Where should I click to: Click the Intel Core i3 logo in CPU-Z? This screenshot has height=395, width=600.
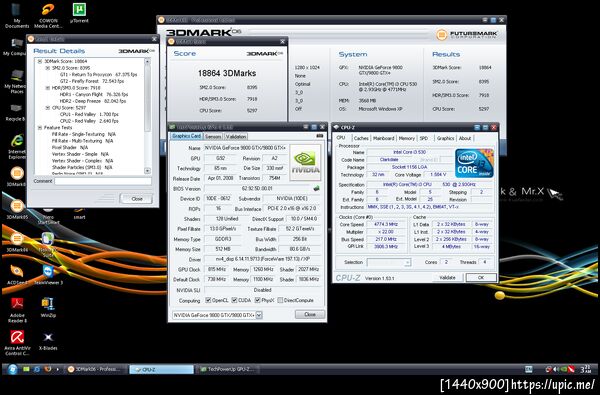point(474,164)
